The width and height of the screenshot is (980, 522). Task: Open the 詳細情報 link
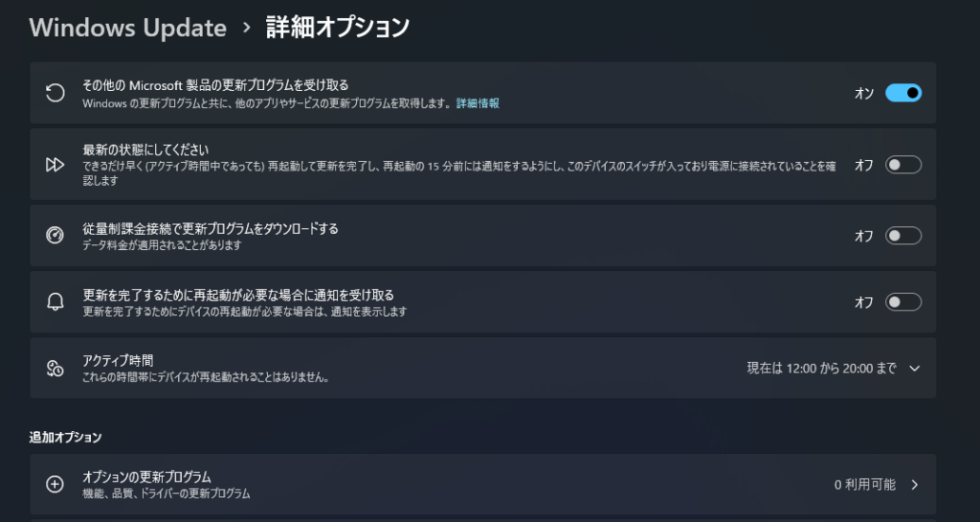point(478,103)
